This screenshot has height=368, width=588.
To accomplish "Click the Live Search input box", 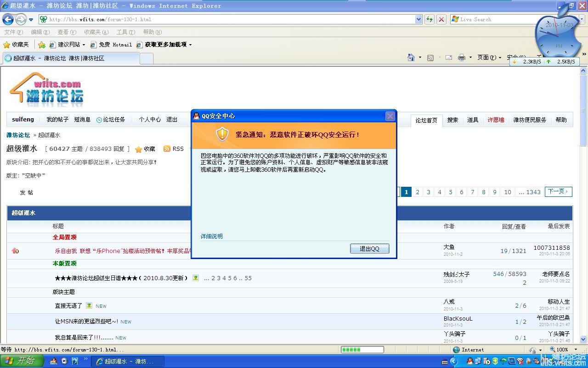I will pos(496,19).
